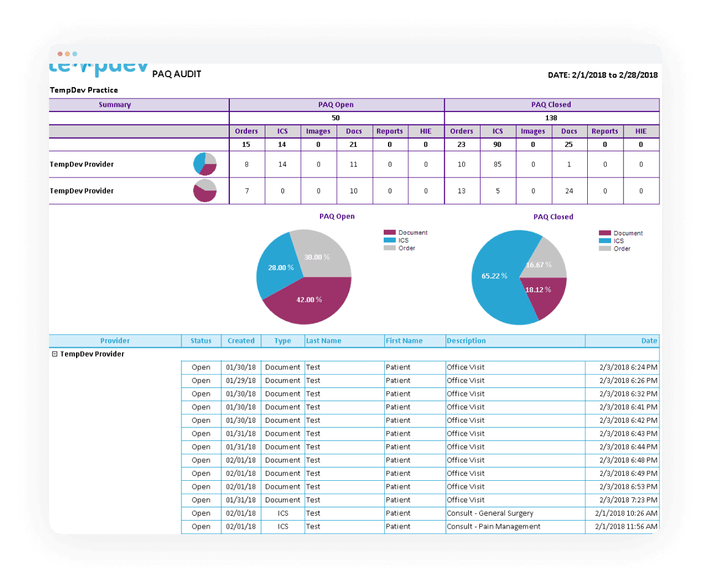Screen dimensions: 711x588
Task: Click the Last Name column header
Action: click(x=344, y=341)
